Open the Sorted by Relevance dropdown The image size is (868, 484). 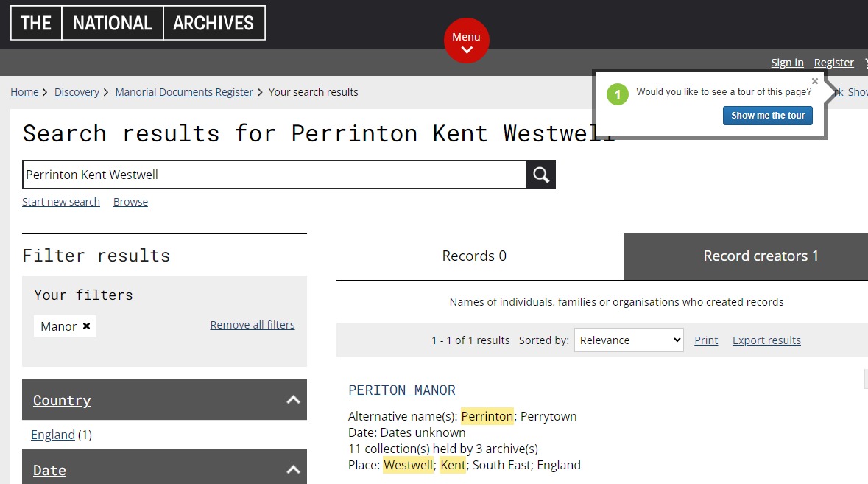629,340
